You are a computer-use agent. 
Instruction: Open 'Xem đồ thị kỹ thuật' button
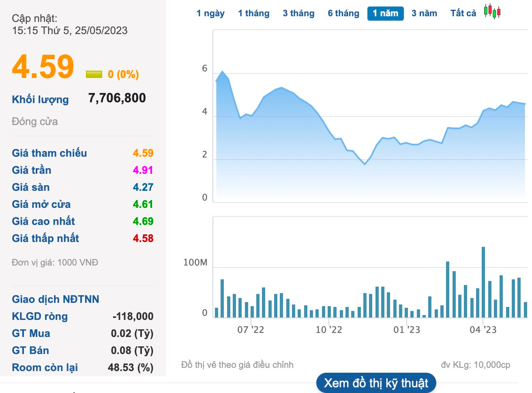click(x=376, y=383)
